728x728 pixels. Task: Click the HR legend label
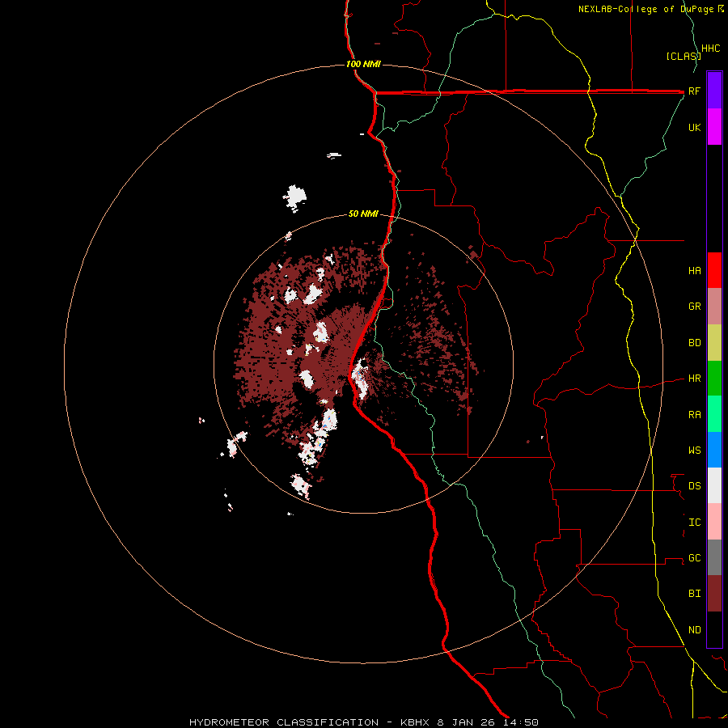click(x=695, y=379)
